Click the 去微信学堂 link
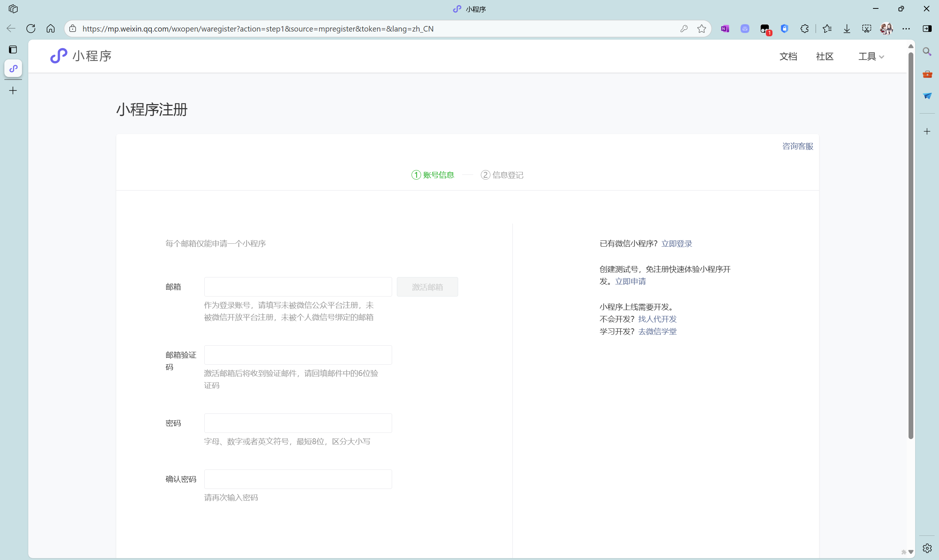Image resolution: width=939 pixels, height=560 pixels. [x=657, y=331]
